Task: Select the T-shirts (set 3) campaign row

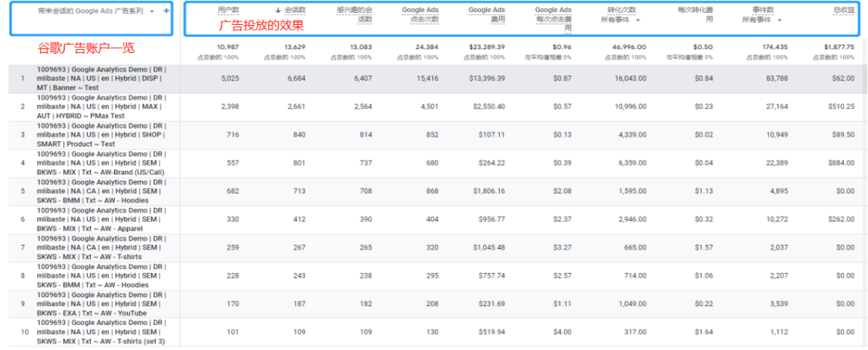Action: 100,332
